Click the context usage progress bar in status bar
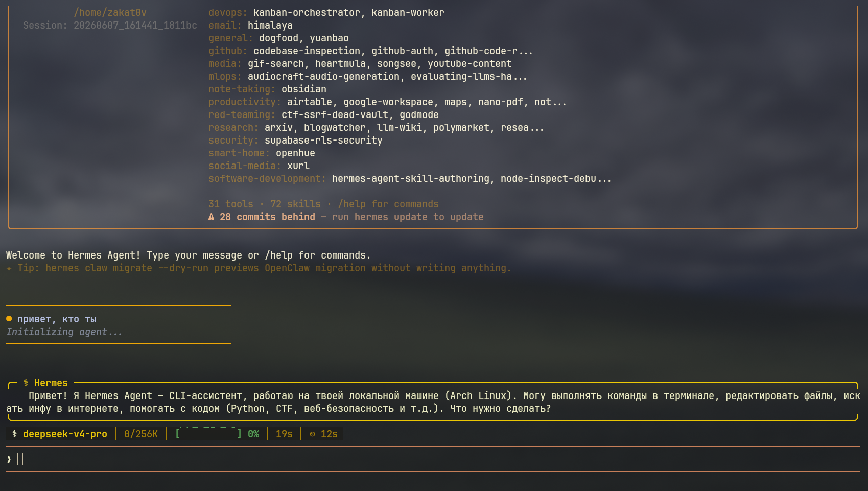Screen dimensions: 868x491 pos(208,434)
